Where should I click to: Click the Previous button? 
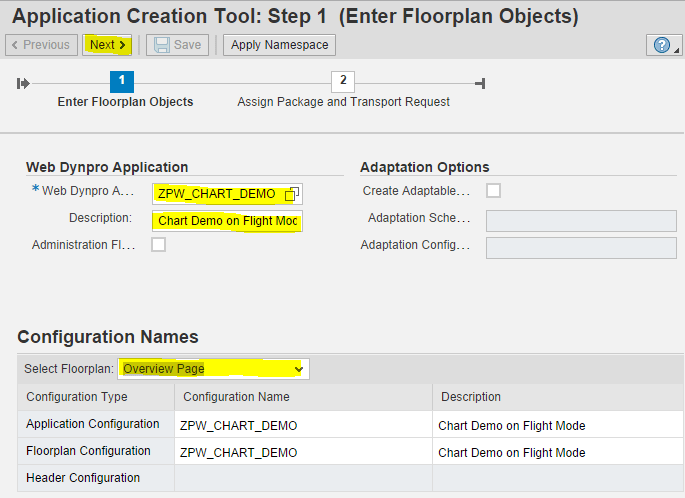[x=42, y=45]
